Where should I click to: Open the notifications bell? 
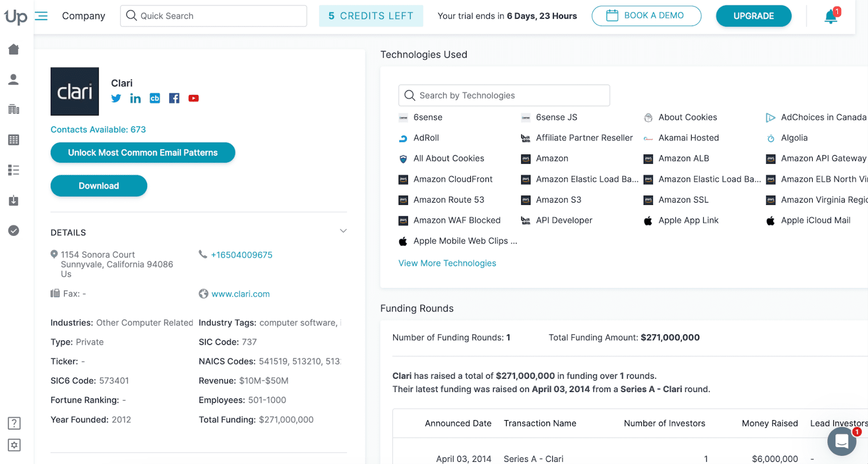[831, 16]
